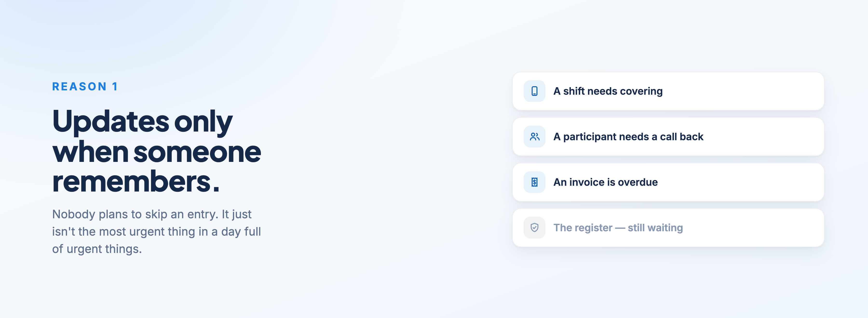Select 'The register — still waiting' text
The image size is (868, 318).
[x=618, y=228]
